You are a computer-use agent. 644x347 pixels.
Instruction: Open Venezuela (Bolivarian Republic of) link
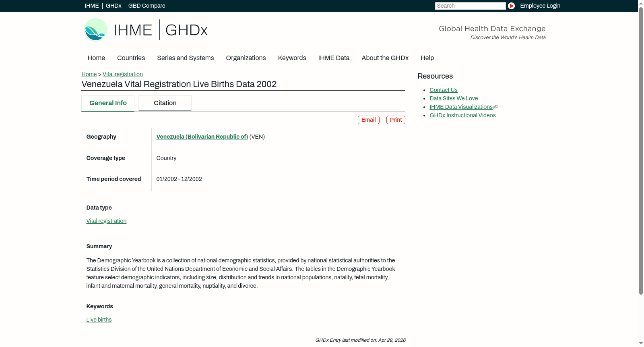coord(202,137)
